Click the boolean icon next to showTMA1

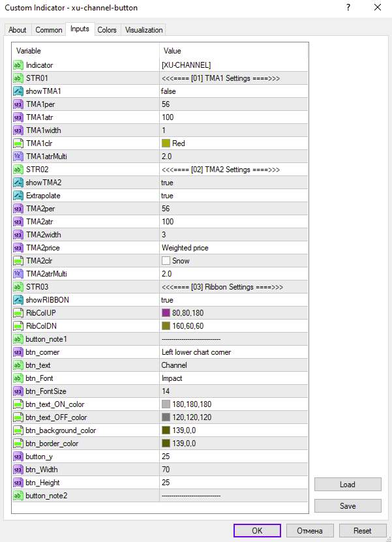[18, 91]
